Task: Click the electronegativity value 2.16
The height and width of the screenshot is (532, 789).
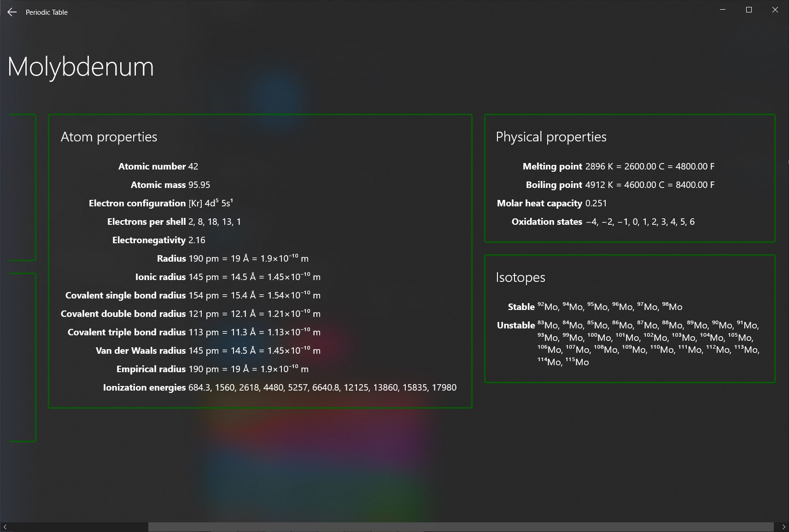Action: point(197,240)
